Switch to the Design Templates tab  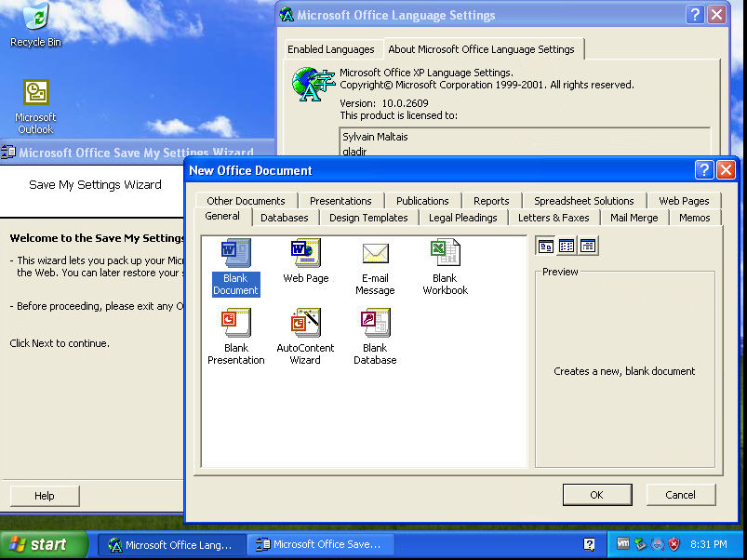368,218
